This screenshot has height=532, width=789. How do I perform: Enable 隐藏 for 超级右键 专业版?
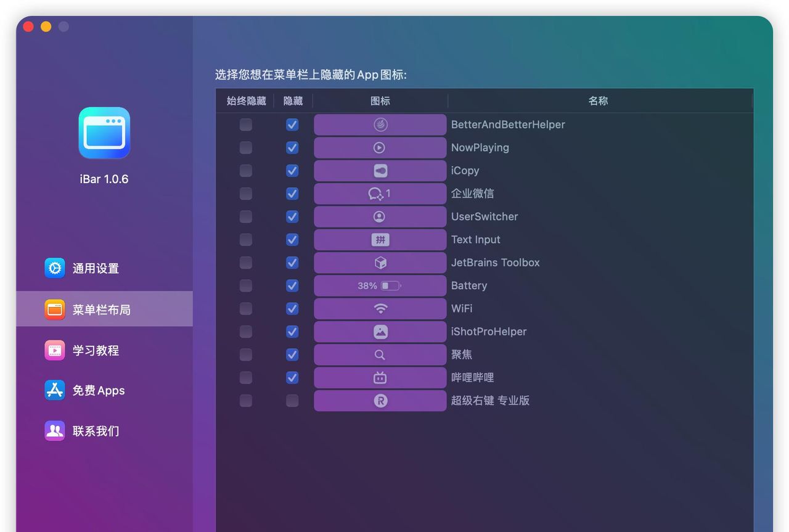292,401
